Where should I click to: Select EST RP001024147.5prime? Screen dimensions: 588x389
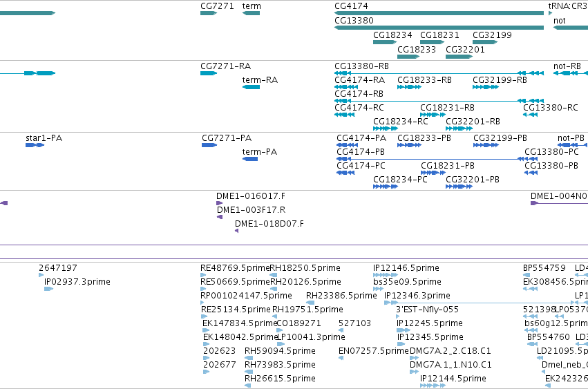click(202, 303)
